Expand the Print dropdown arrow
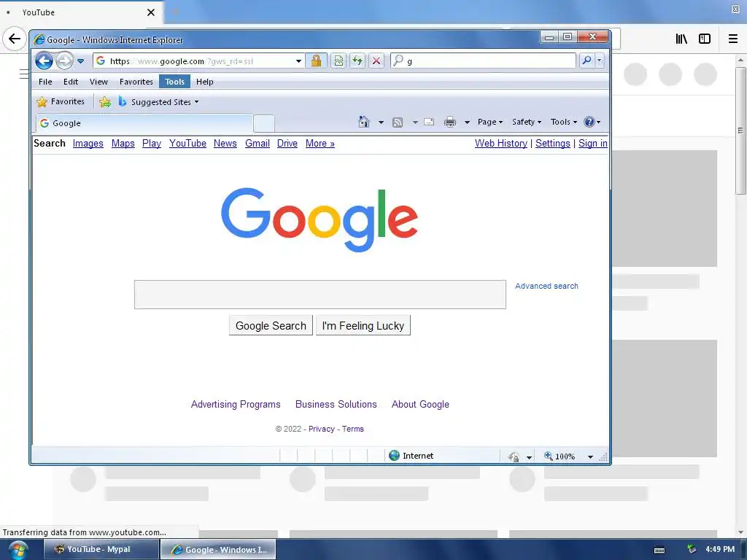This screenshot has width=747, height=560. coord(467,122)
